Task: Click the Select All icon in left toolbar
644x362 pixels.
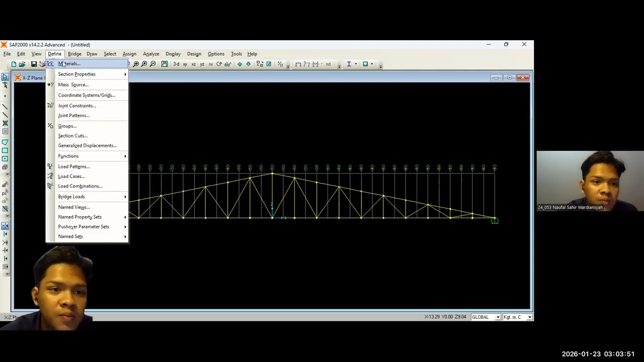Action: (x=5, y=185)
